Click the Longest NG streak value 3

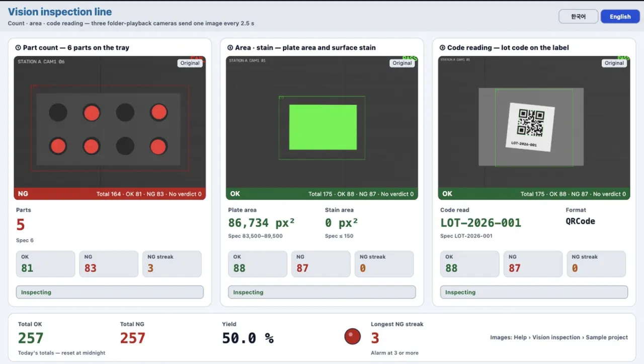375,338
